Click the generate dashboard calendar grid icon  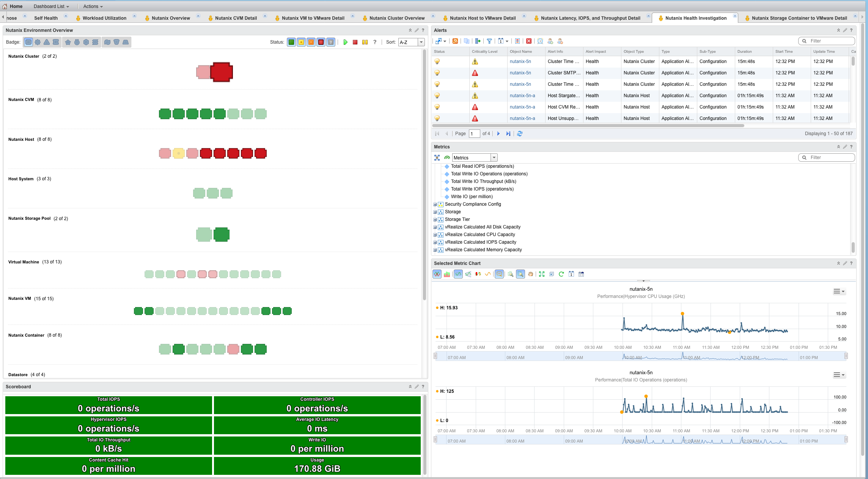(581, 274)
